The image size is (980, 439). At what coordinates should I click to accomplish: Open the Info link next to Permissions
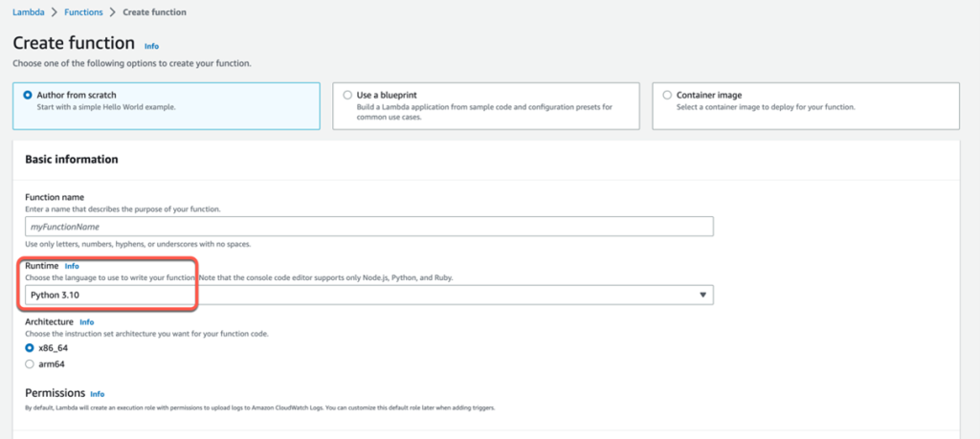coord(98,394)
